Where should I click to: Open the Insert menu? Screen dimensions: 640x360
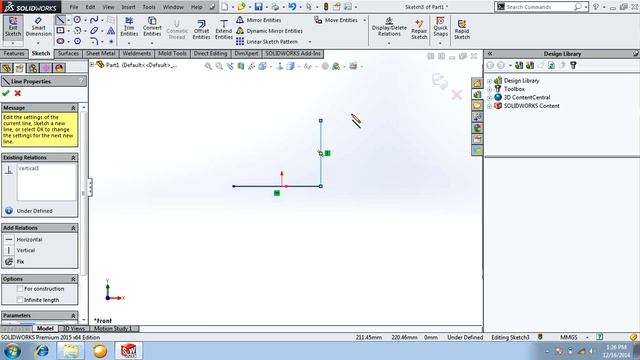click(128, 7)
